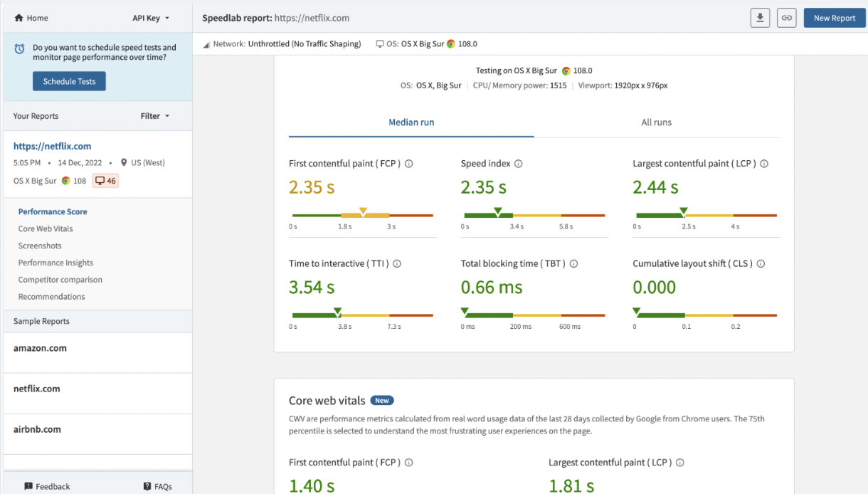
Task: Click the 0.66 ms Total blocking time value
Action: tap(492, 288)
